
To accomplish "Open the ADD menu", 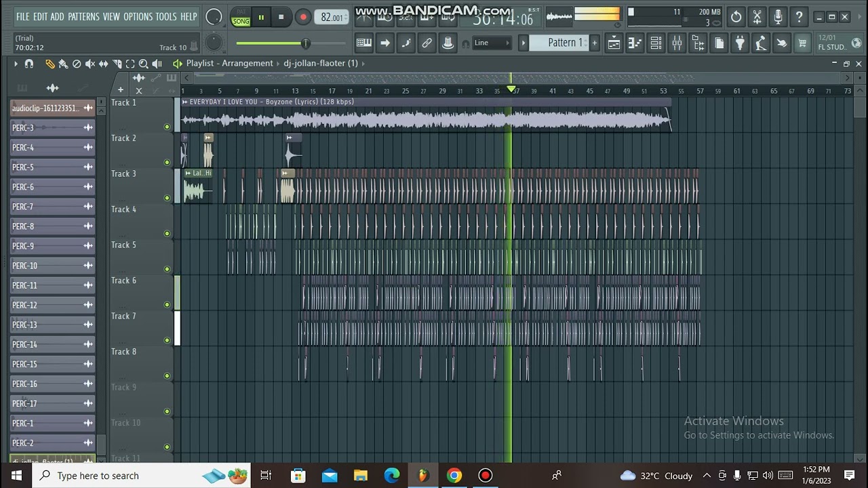I will point(57,16).
